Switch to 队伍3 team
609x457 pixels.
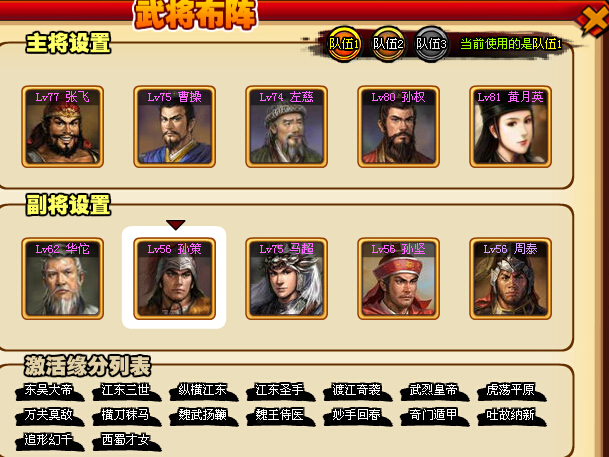pyautogui.click(x=431, y=44)
